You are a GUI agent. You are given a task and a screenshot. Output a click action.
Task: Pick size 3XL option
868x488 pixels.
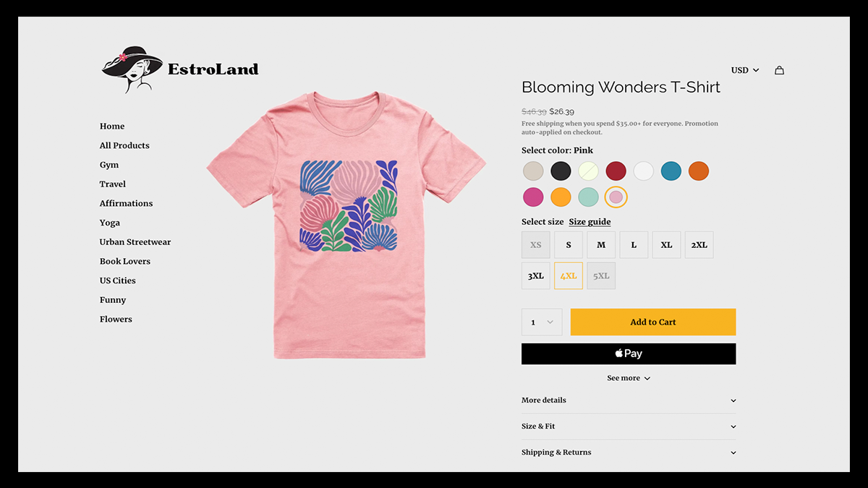[536, 275]
